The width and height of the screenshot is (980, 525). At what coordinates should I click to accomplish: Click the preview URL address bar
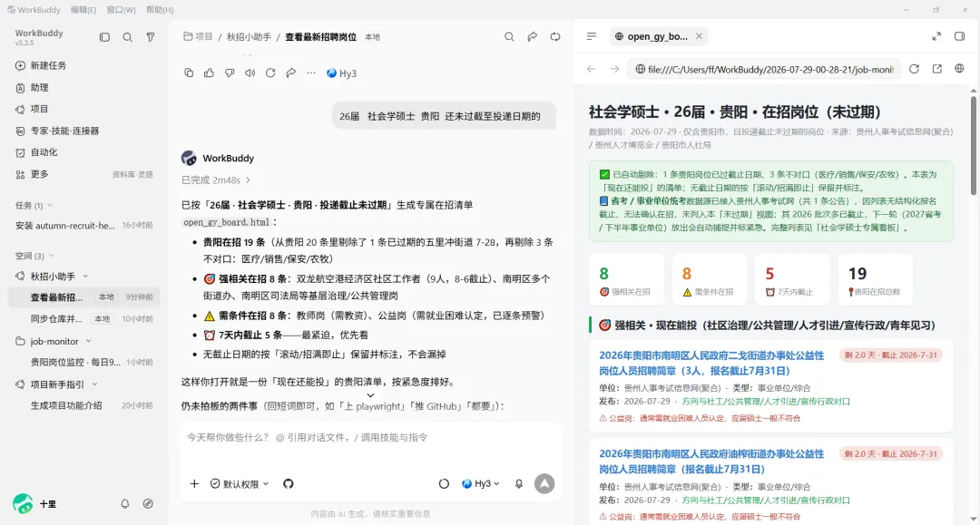click(766, 69)
